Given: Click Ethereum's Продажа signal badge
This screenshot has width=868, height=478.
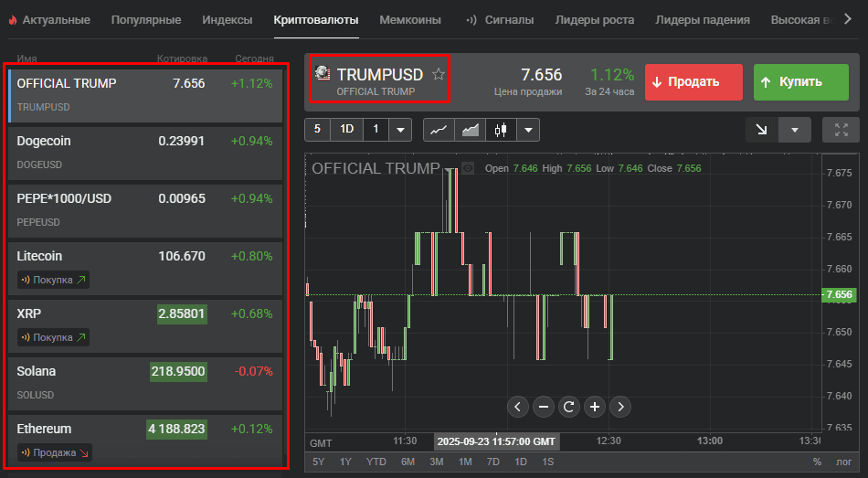Looking at the screenshot, I should click(x=55, y=453).
